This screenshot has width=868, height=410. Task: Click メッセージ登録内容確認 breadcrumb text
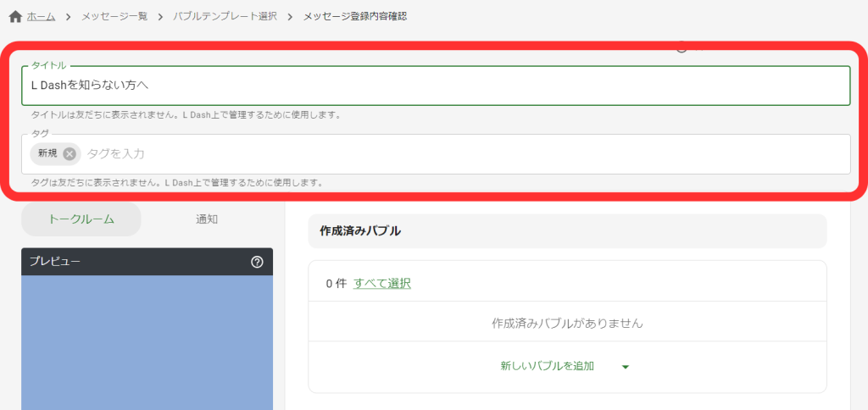355,17
